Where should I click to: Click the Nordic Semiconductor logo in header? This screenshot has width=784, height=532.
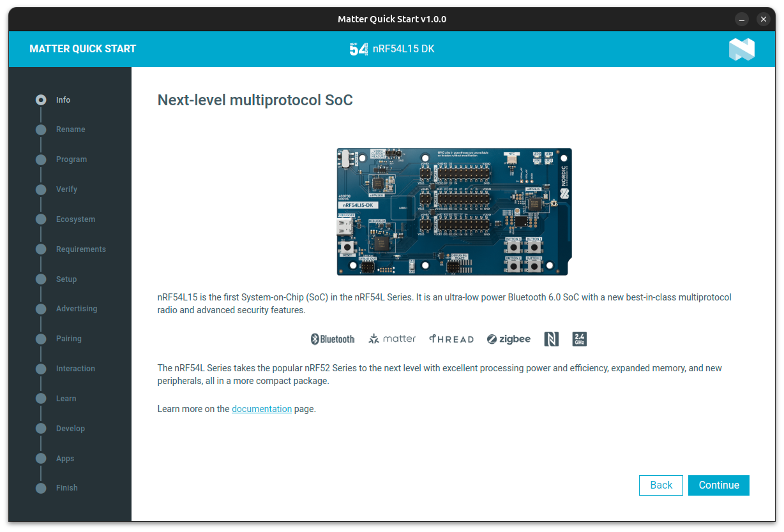pyautogui.click(x=741, y=49)
